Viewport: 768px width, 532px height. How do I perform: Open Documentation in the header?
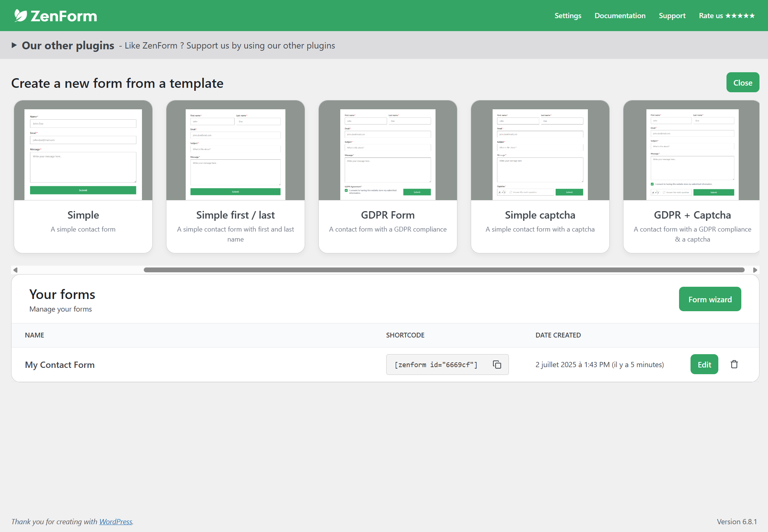[x=620, y=16]
